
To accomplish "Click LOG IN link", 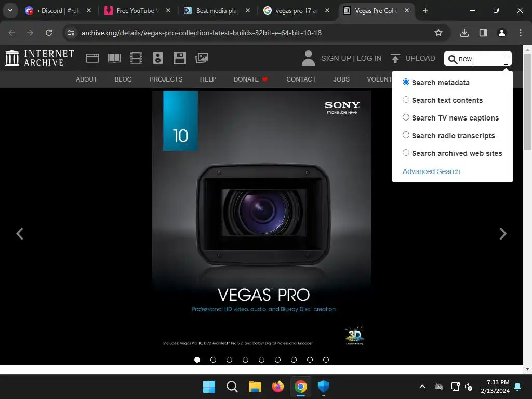I will tap(369, 58).
